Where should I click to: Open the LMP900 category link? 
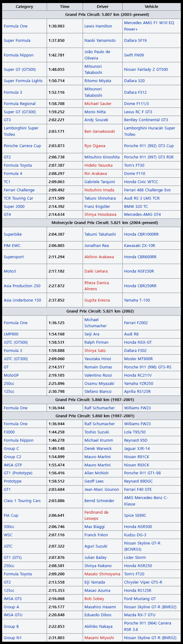[11, 334]
